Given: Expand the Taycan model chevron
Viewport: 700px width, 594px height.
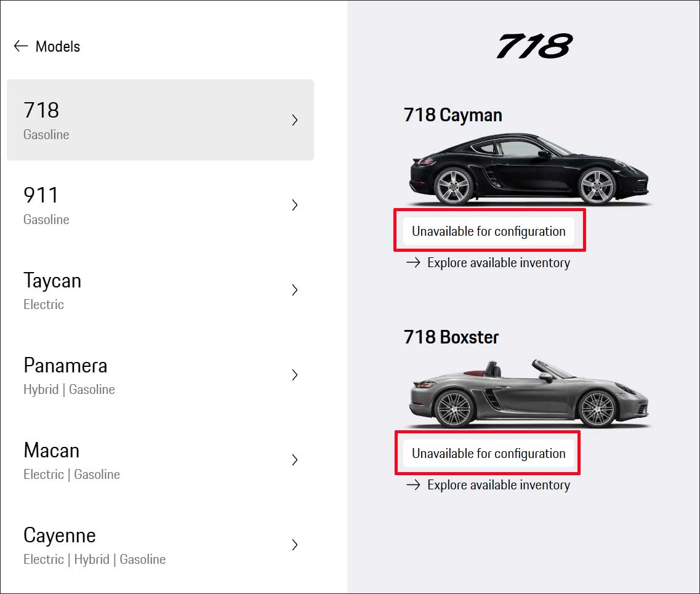Looking at the screenshot, I should point(295,290).
